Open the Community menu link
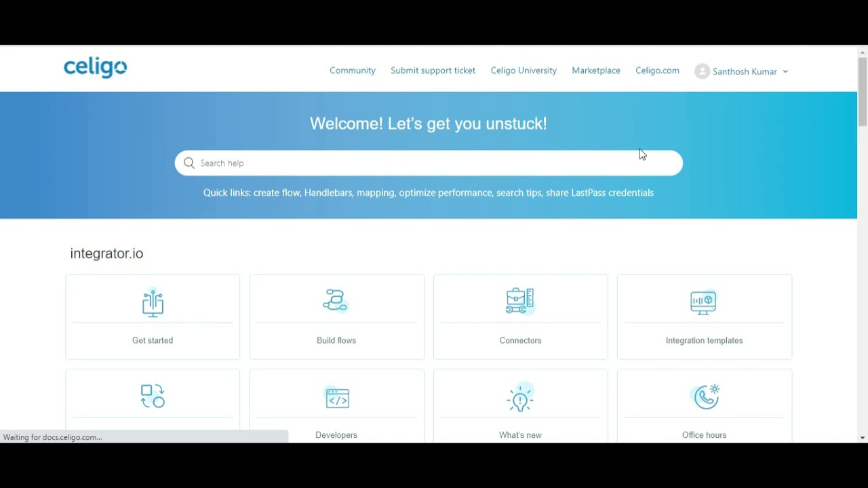This screenshot has width=868, height=488. (x=353, y=70)
